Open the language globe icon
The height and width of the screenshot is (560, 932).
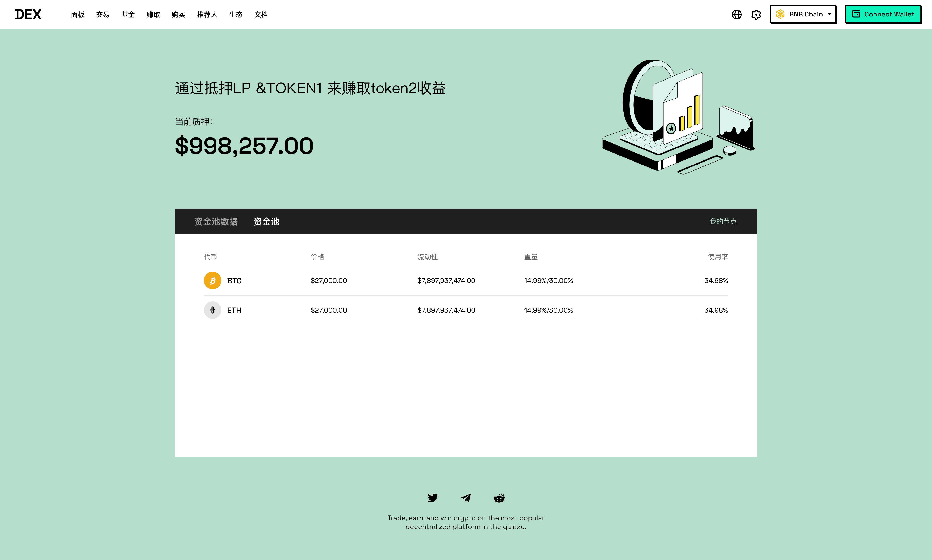point(736,14)
